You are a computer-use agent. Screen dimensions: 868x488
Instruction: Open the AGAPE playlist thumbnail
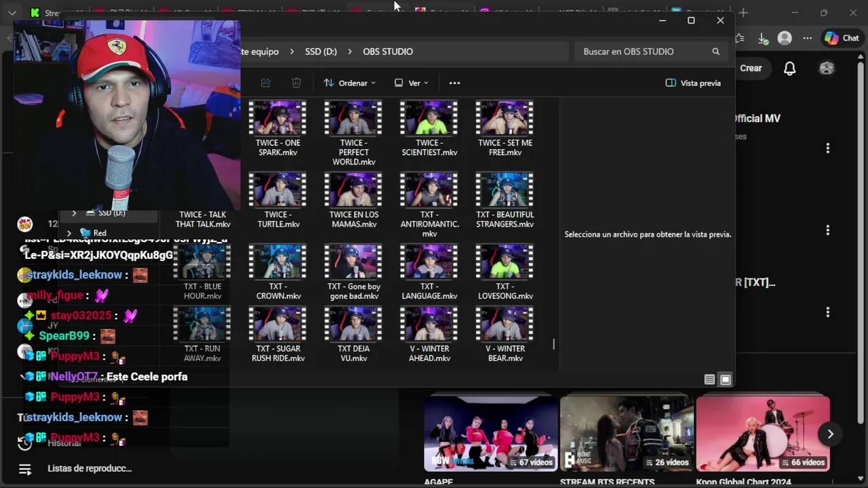491,434
